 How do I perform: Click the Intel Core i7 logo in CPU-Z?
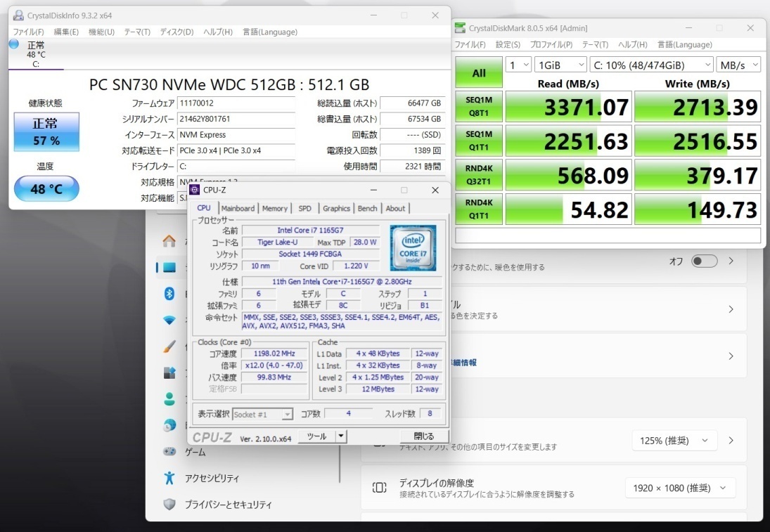(x=413, y=248)
